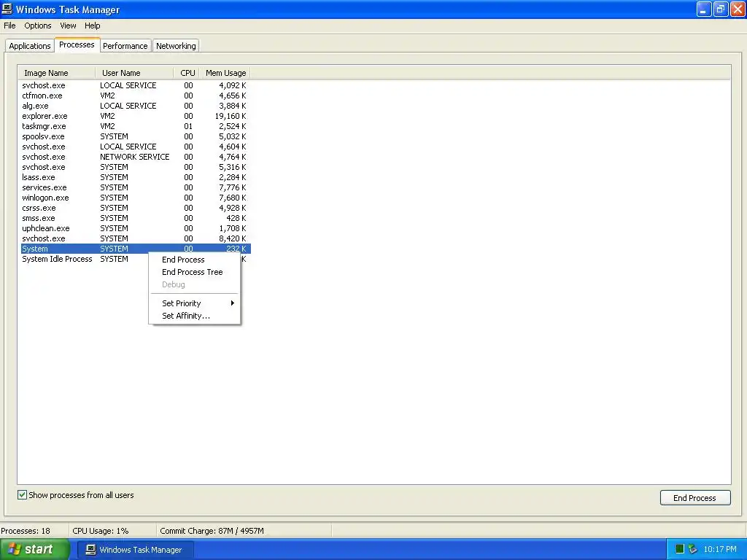Image resolution: width=747 pixels, height=560 pixels.
Task: Click the highlighted System process row
Action: coord(136,249)
